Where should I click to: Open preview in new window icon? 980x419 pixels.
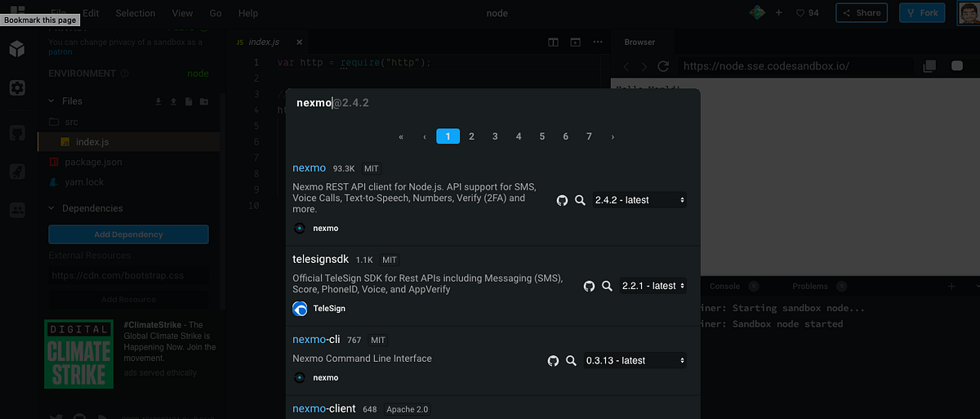coord(929,66)
